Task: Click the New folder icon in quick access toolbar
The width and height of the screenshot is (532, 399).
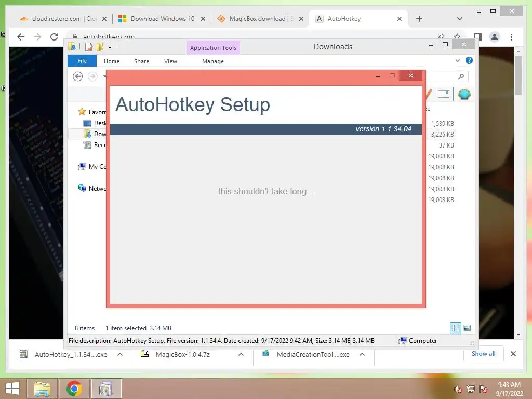Action: click(x=100, y=47)
